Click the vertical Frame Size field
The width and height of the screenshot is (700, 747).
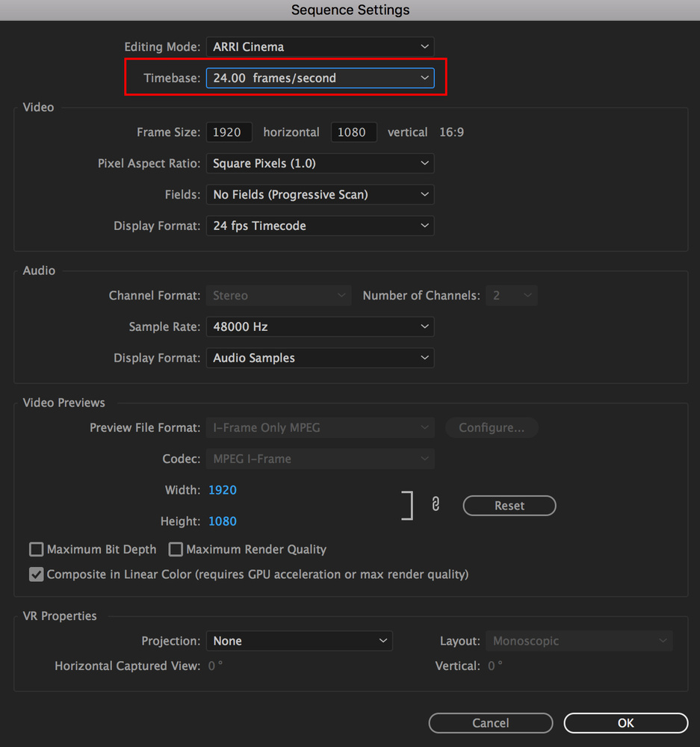(353, 132)
